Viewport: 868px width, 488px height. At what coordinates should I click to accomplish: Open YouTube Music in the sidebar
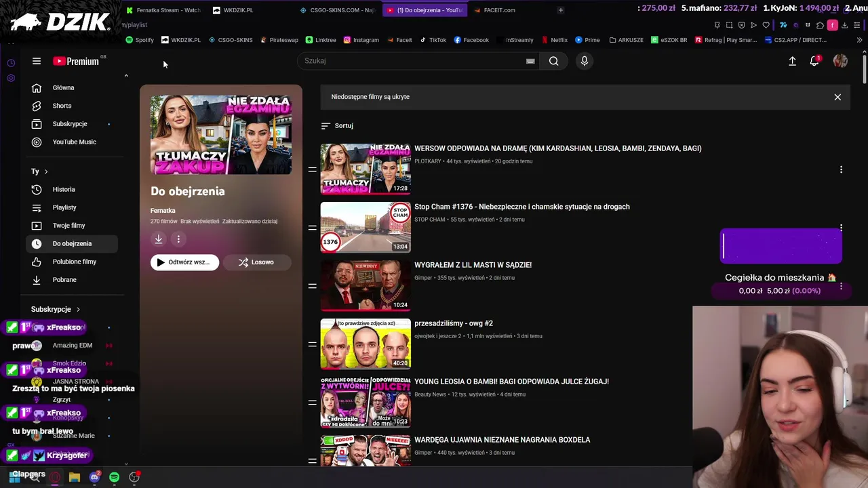coord(72,142)
